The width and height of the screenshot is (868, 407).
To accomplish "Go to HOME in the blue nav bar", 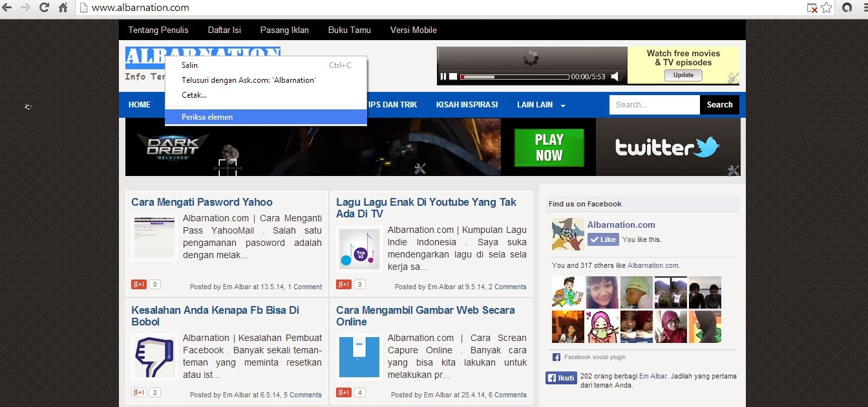I will click(140, 105).
